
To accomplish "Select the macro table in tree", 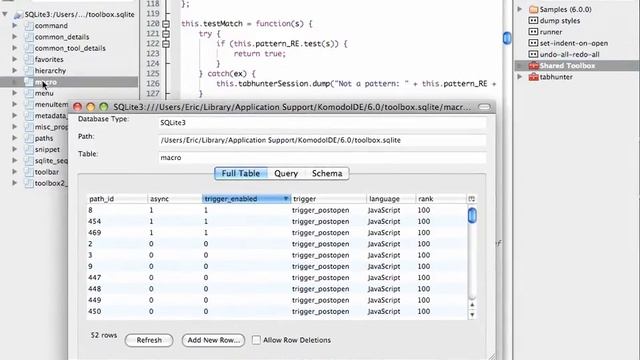I will (69, 82).
